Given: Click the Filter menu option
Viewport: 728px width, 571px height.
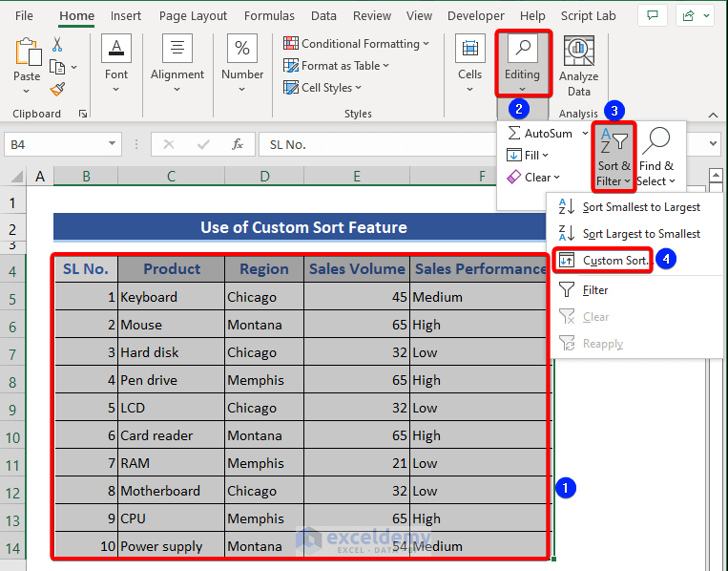Looking at the screenshot, I should [595, 290].
